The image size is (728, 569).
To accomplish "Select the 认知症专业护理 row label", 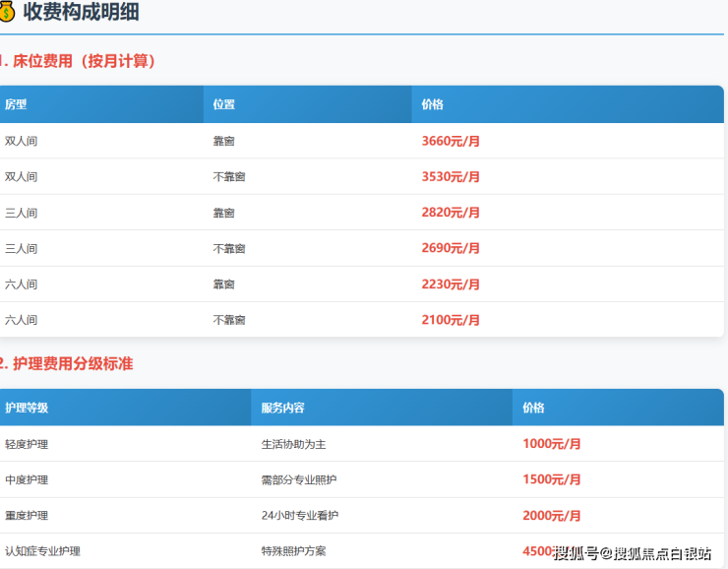I will pos(42,551).
